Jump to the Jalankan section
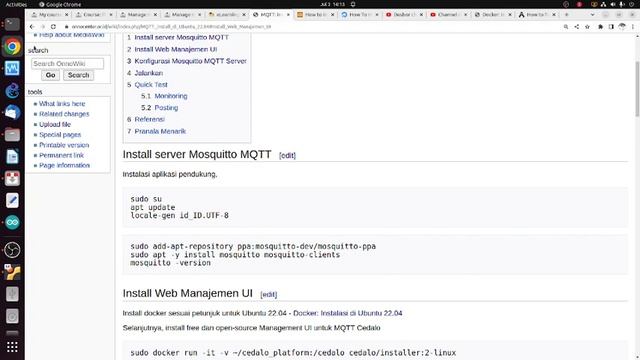The height and width of the screenshot is (360, 640). click(149, 73)
